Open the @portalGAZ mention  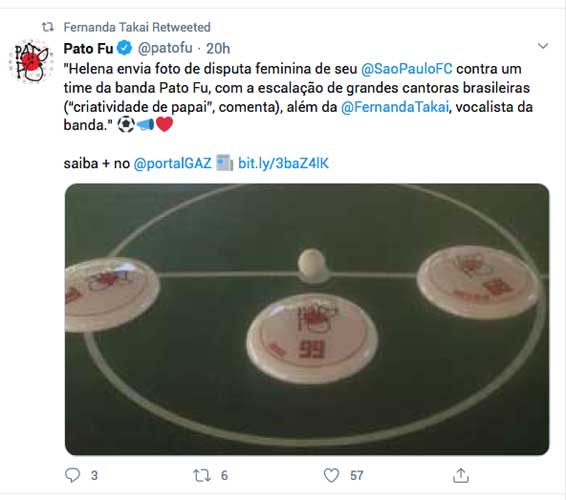[x=173, y=163]
